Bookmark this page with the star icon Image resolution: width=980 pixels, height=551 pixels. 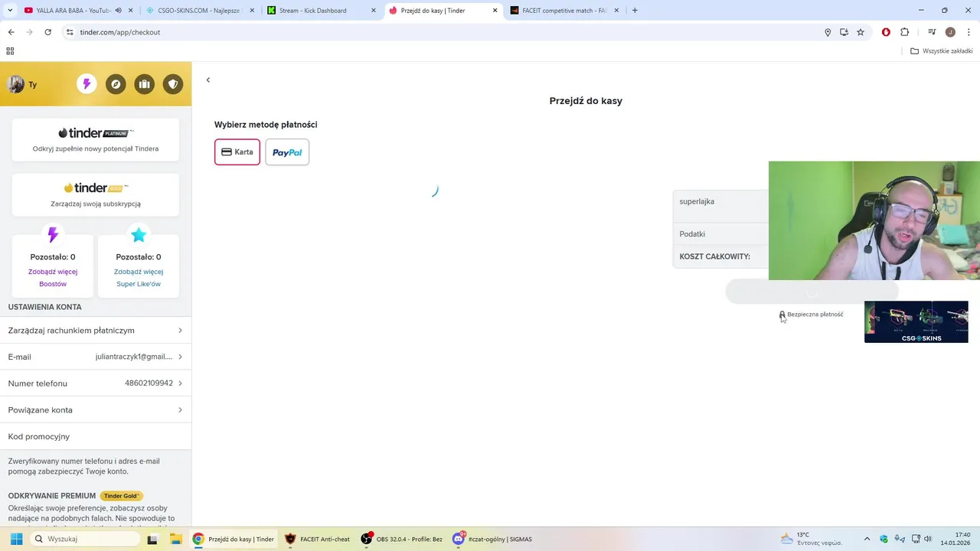click(861, 32)
